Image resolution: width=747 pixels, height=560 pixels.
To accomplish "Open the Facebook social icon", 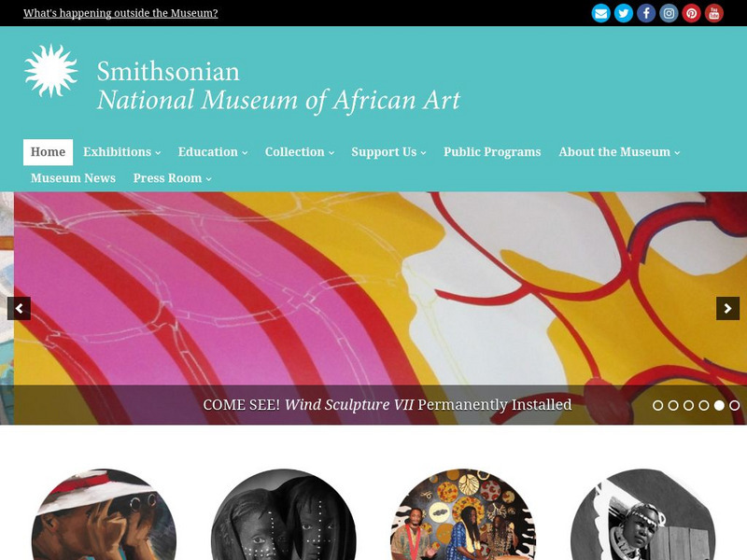I will [x=646, y=13].
